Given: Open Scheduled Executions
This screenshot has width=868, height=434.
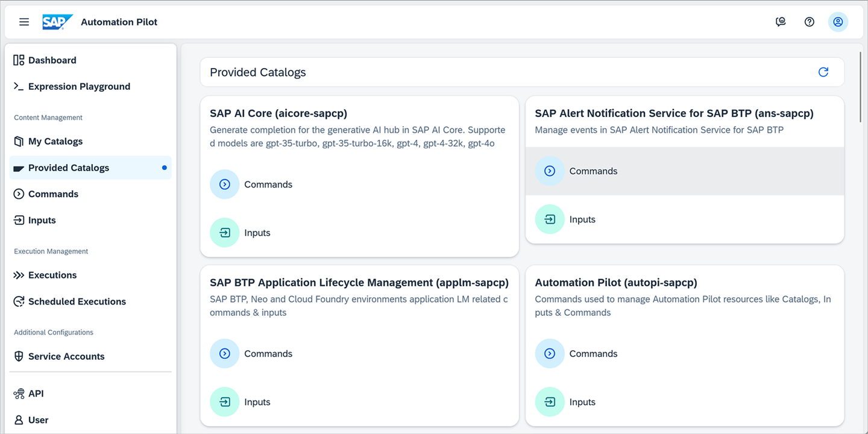Looking at the screenshot, I should [90, 301].
